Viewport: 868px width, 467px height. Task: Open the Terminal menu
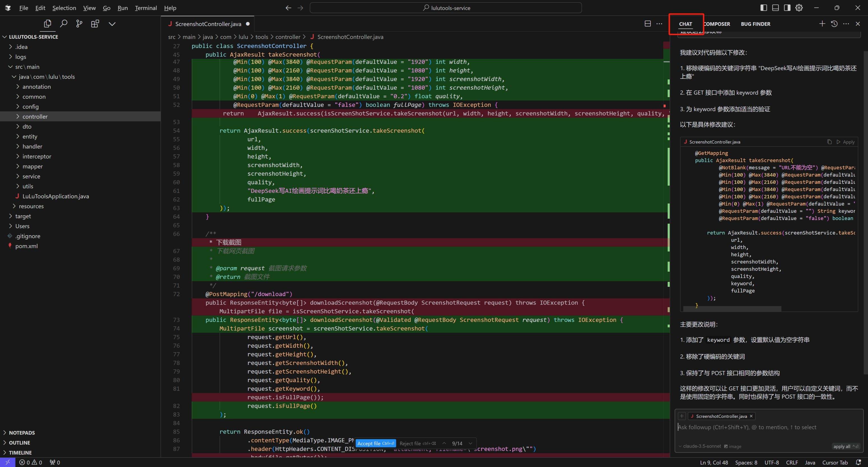pos(146,8)
